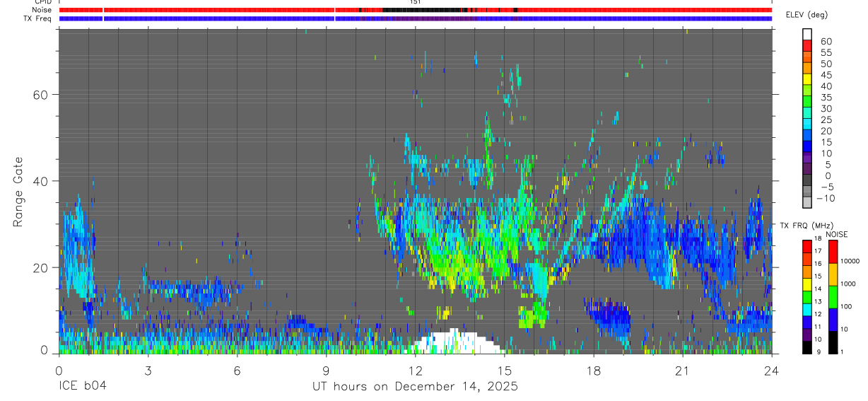
Task: Pick the cyan 25–30 ELEV colorbar segment
Action: [807, 111]
